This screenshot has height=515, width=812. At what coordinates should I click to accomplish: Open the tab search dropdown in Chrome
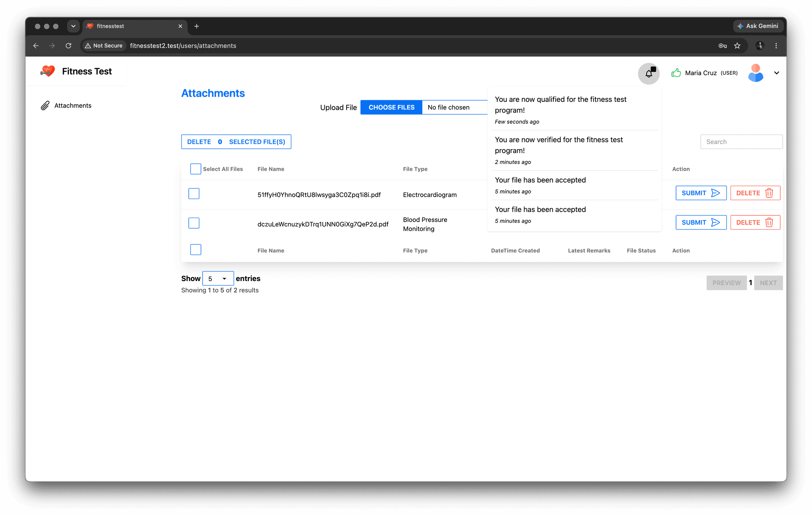(73, 26)
